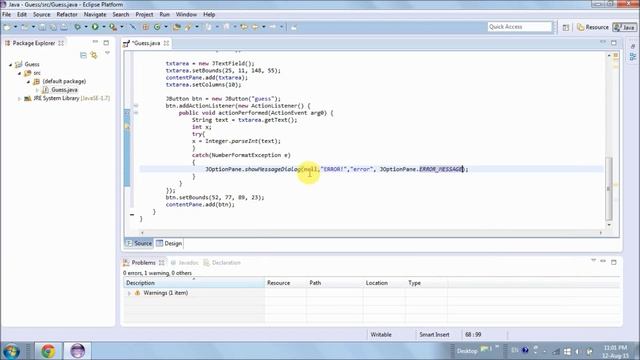
Task: Open the Run menu
Action: pyautogui.click(x=164, y=14)
